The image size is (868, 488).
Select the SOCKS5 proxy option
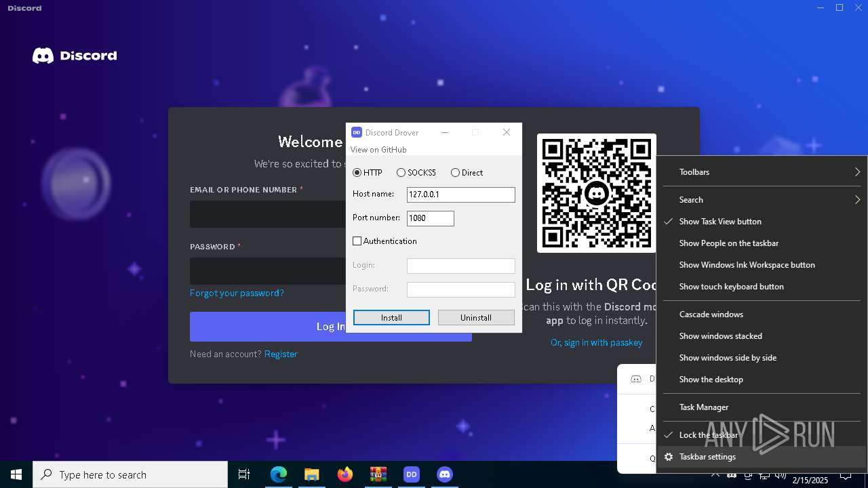pyautogui.click(x=416, y=173)
